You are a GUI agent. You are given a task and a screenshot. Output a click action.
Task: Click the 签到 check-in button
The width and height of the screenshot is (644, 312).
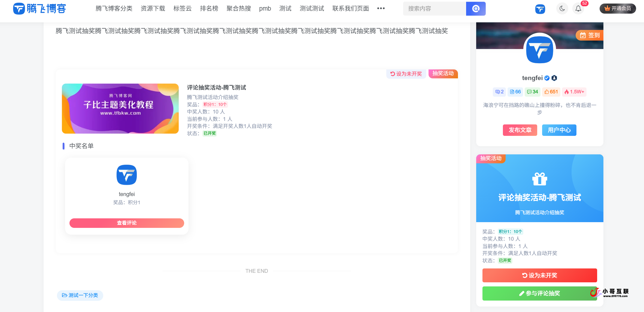(x=589, y=35)
